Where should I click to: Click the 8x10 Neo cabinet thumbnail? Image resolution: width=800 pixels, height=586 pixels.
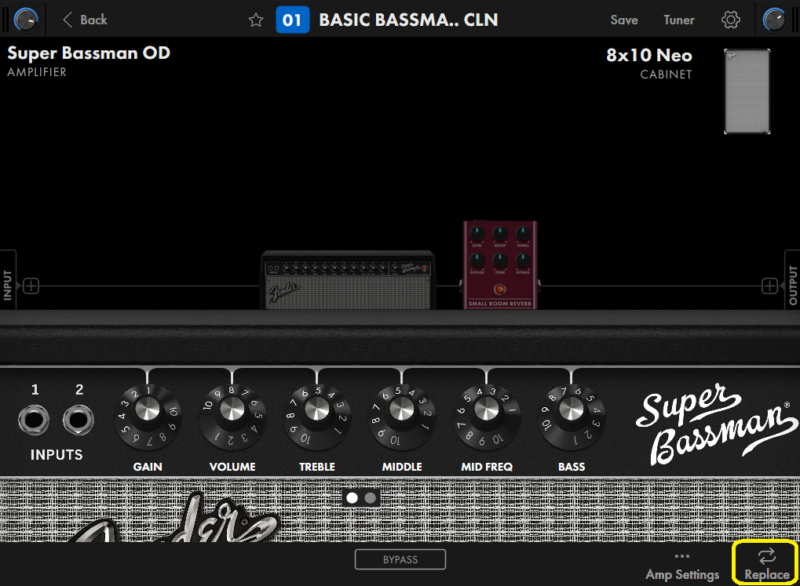[747, 91]
